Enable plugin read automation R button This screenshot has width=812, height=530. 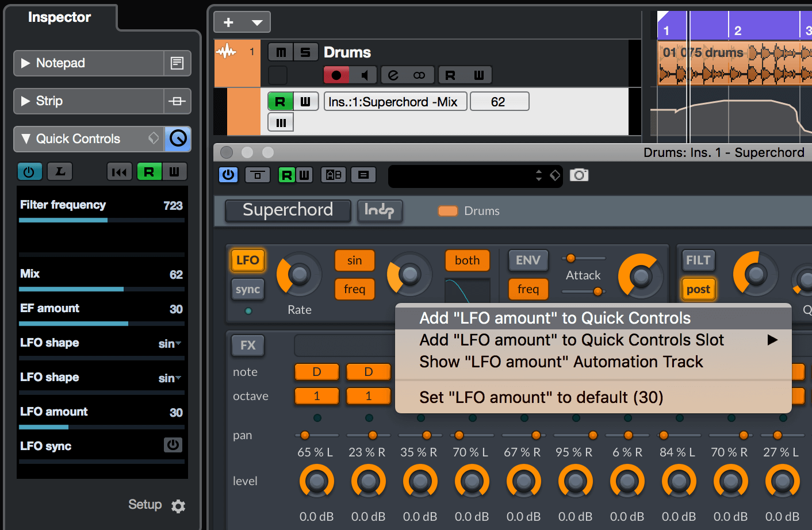[286, 175]
